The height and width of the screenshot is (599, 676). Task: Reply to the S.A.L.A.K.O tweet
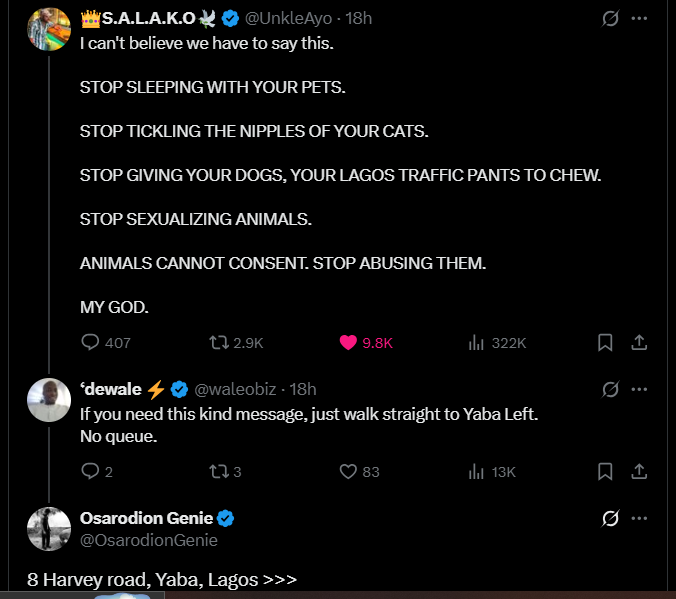coord(90,342)
